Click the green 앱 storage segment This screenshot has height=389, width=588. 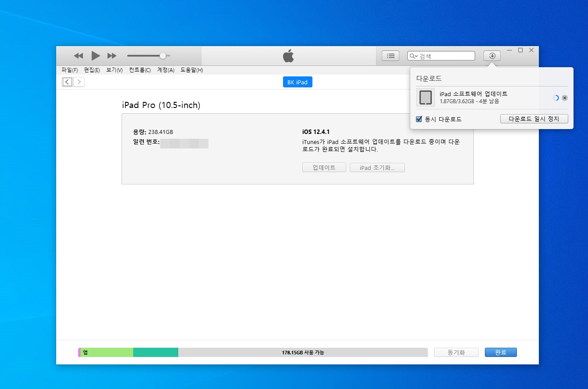click(x=107, y=353)
